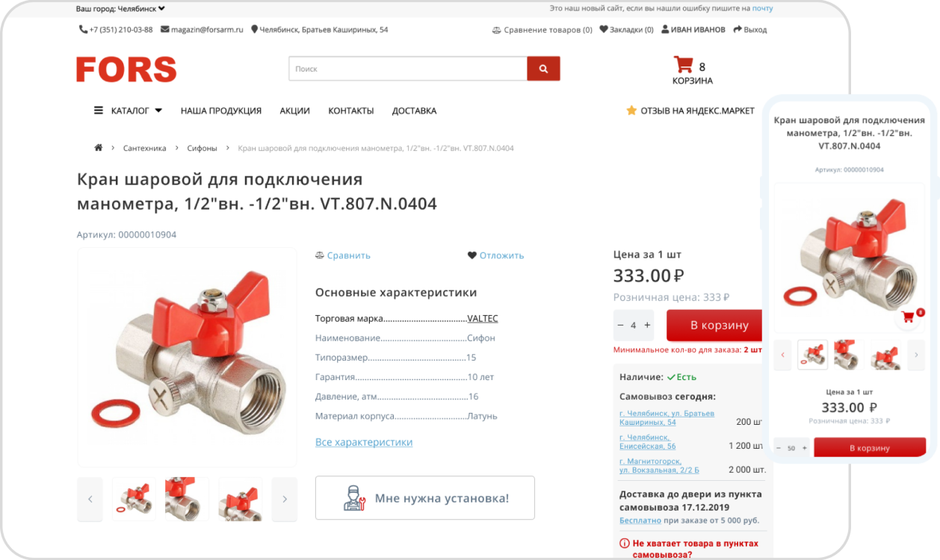Click the red cart badge in mobile preview
The image size is (940, 560).
909,317
